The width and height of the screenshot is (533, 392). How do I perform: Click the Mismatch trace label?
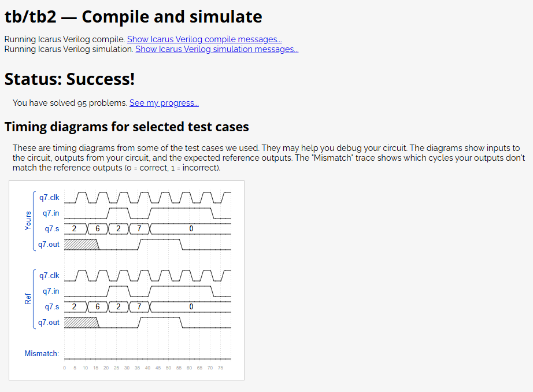(x=42, y=354)
